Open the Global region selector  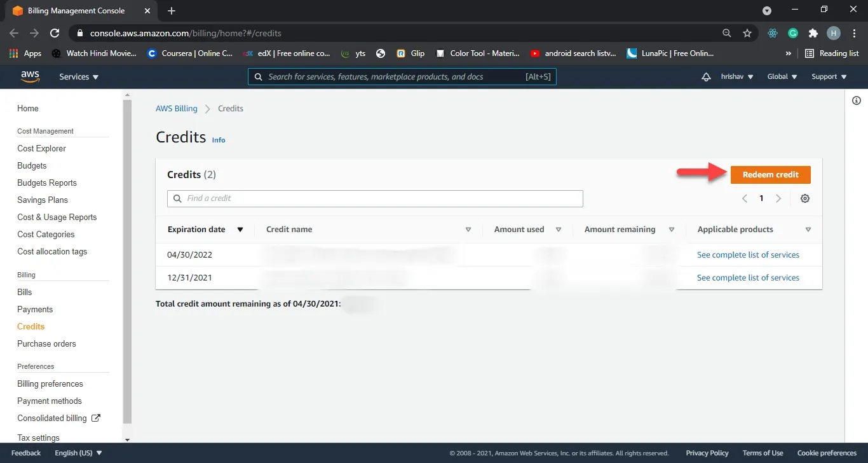[x=782, y=76]
